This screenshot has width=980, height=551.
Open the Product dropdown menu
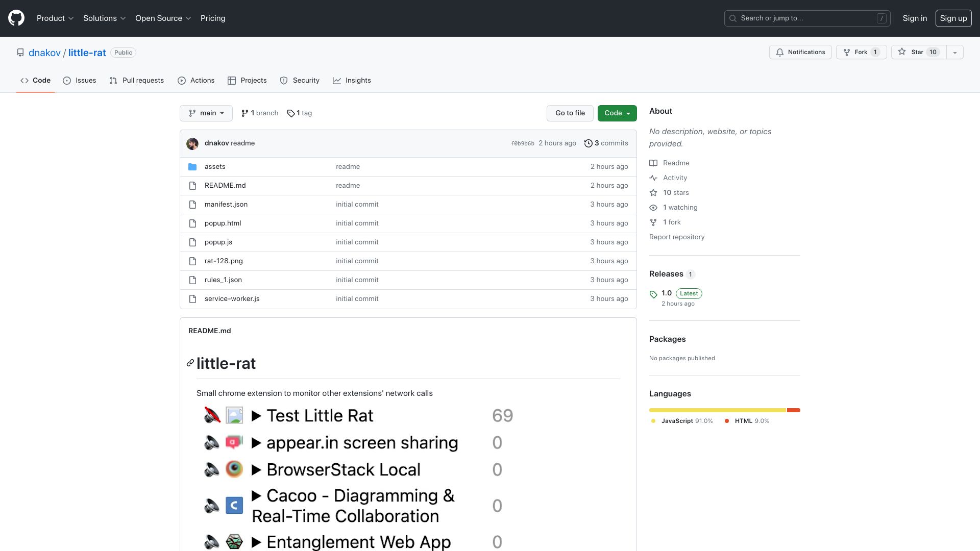click(55, 18)
